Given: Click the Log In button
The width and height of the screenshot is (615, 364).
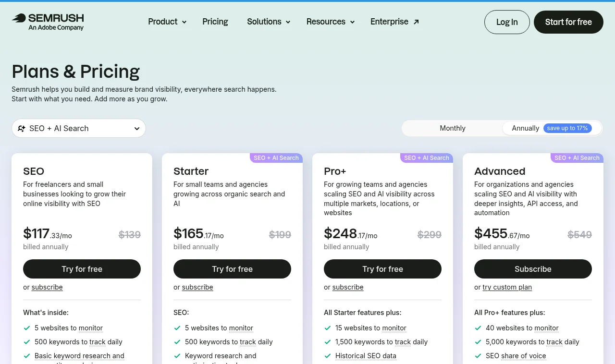Looking at the screenshot, I should coord(507,22).
